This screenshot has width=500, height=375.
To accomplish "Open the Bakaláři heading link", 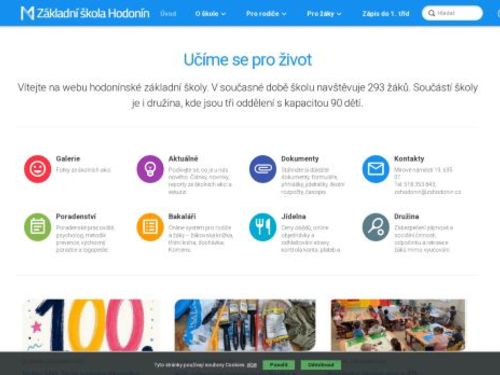I will (x=182, y=216).
